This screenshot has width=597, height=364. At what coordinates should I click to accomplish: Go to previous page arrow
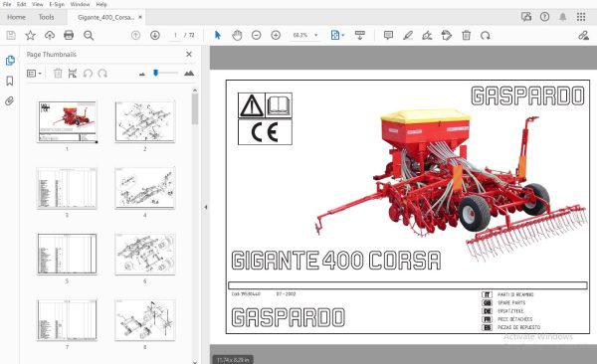pyautogui.click(x=135, y=36)
